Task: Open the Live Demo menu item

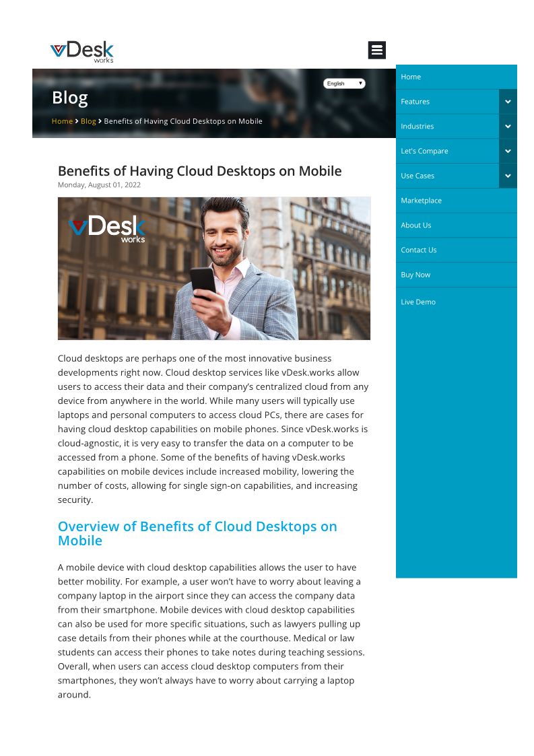Action: (418, 302)
